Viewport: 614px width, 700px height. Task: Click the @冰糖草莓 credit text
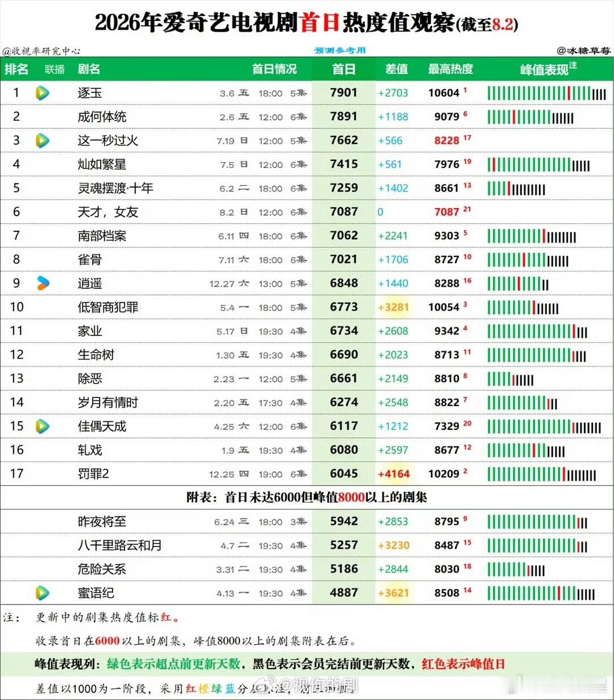tap(584, 51)
